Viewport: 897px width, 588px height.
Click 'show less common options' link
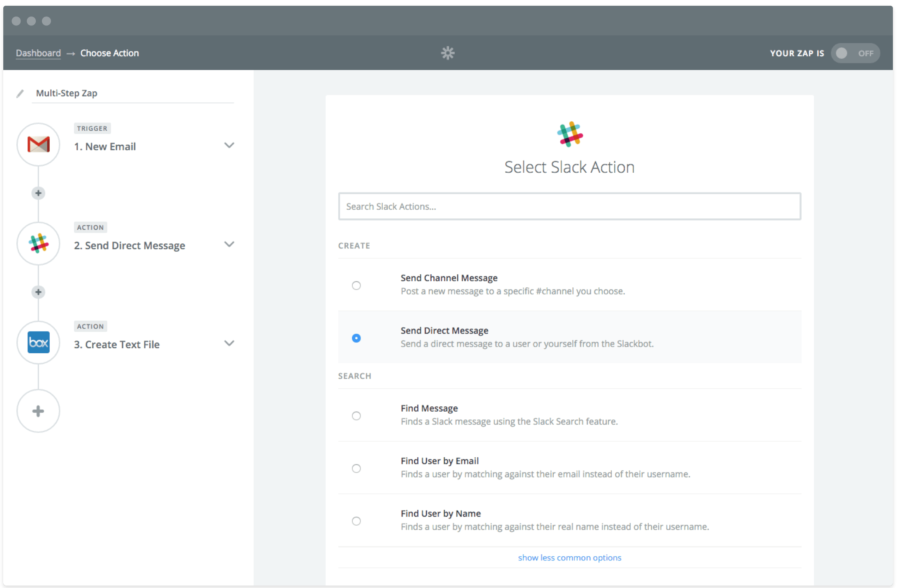coord(569,558)
